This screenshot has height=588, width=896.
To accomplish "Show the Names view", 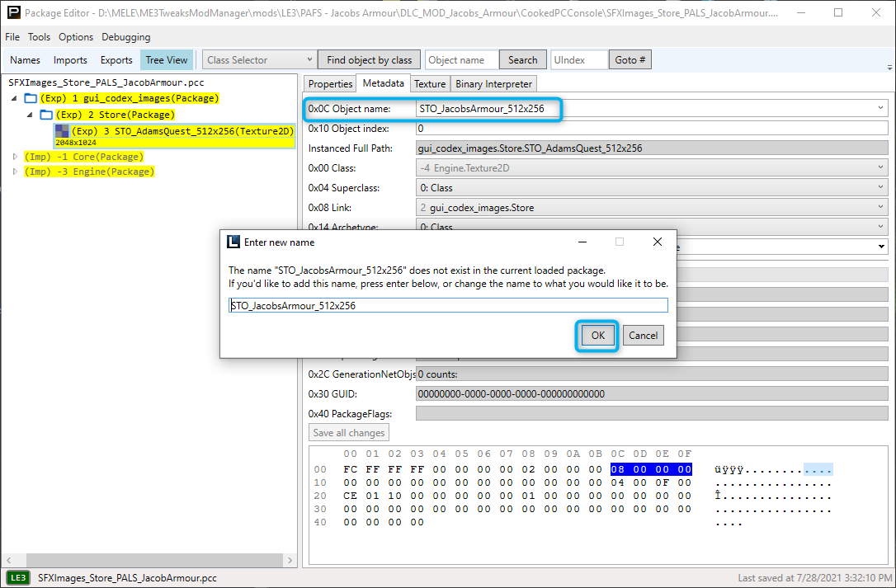I will click(x=25, y=60).
